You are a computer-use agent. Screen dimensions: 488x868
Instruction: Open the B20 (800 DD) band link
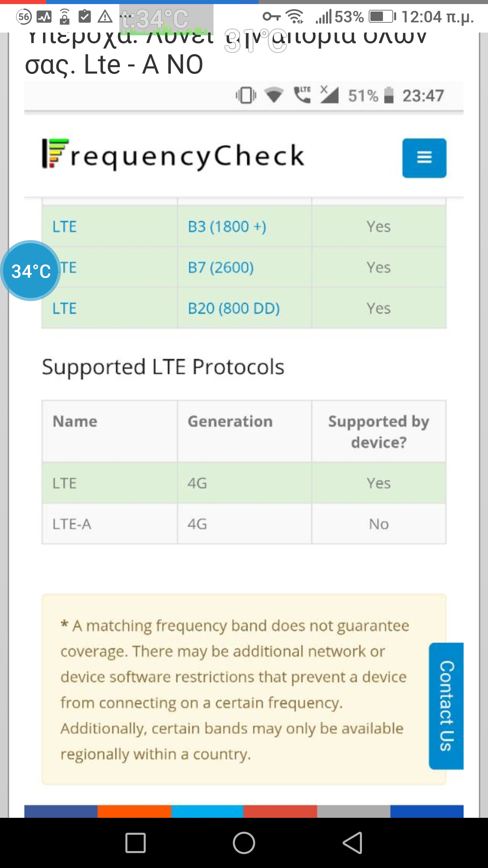(x=233, y=309)
